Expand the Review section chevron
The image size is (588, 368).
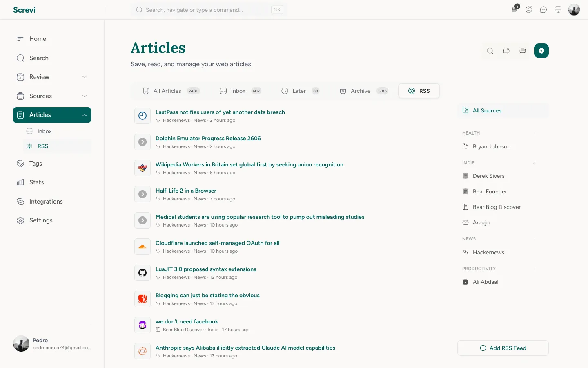coord(85,77)
